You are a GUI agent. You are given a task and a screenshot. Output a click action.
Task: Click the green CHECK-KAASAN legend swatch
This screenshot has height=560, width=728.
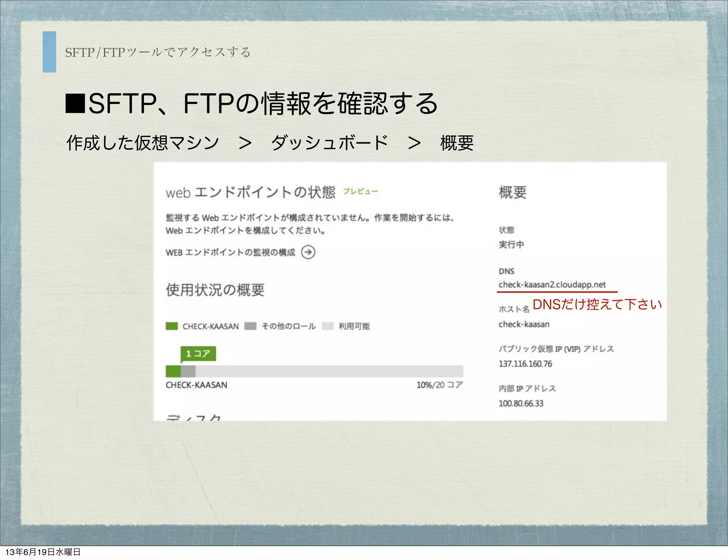172,326
